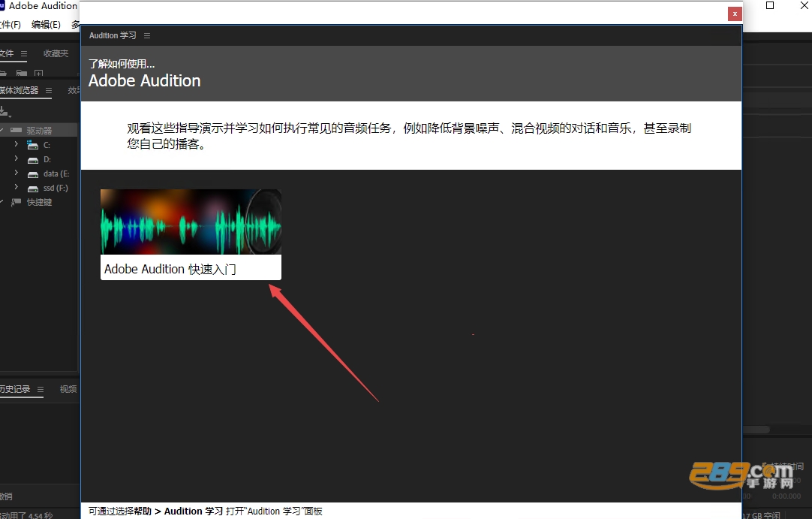
Task: Open the Audition 学习 panel menu icon
Action: coord(147,36)
